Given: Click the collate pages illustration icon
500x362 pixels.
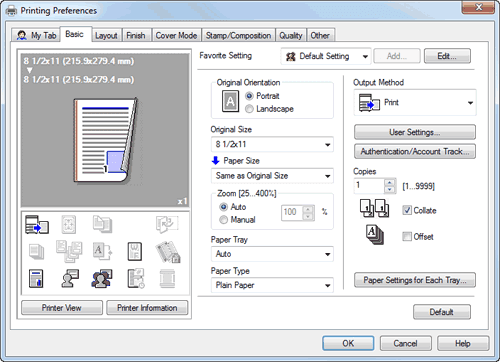Looking at the screenshot, I should 374,208.
